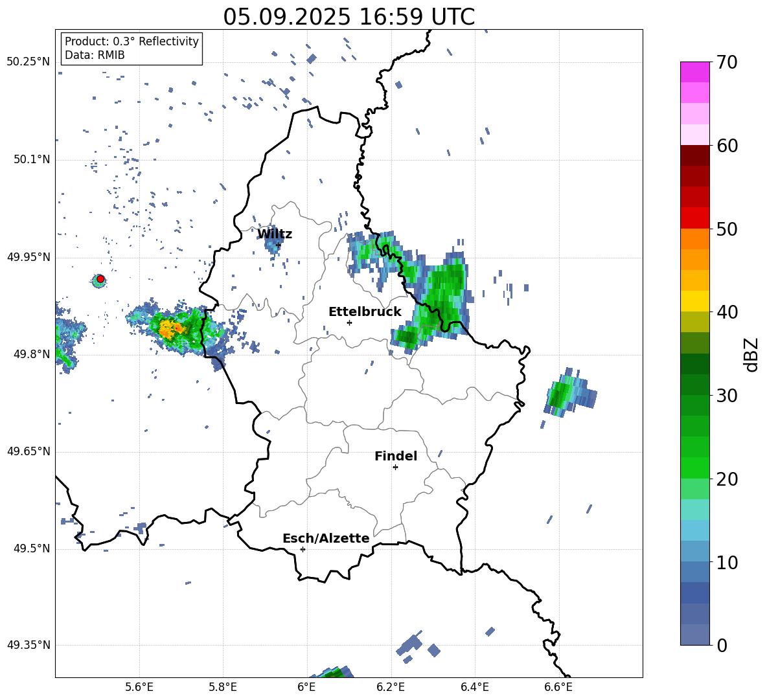The image size is (767, 700).
Task: Click the Findel city label
Action: click(x=396, y=456)
